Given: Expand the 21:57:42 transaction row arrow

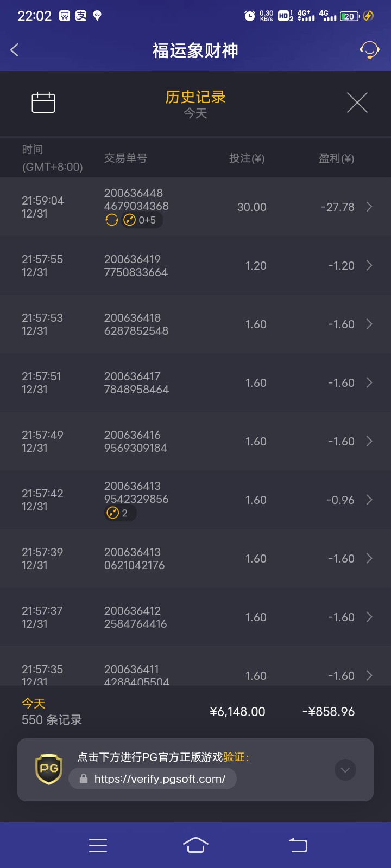Looking at the screenshot, I should pyautogui.click(x=369, y=500).
